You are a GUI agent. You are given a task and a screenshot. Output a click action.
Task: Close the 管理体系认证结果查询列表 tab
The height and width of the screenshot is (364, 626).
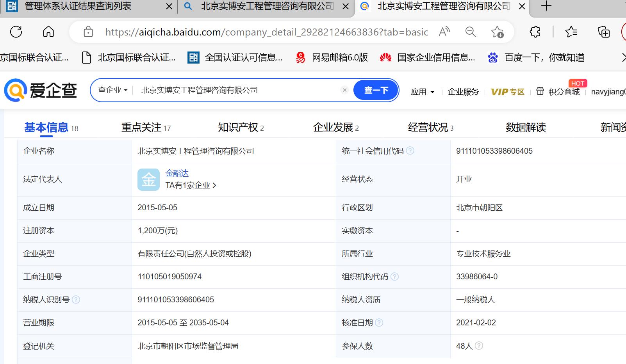click(x=169, y=7)
